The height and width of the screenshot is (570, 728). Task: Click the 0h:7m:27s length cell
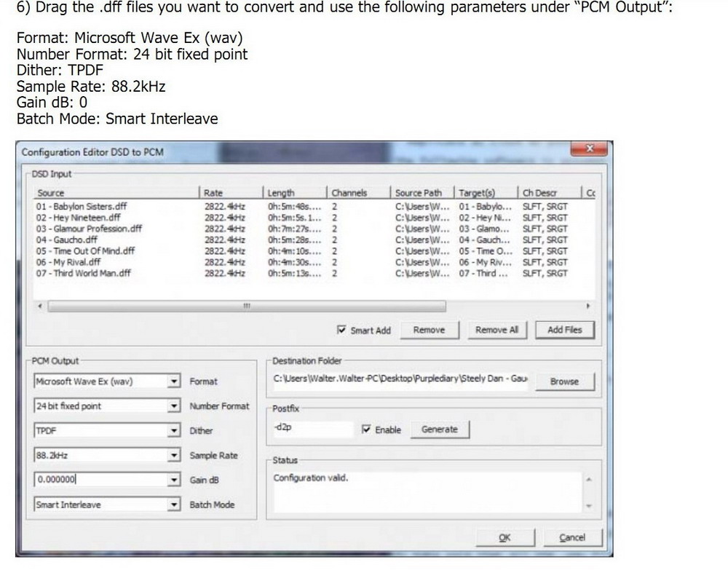(294, 229)
